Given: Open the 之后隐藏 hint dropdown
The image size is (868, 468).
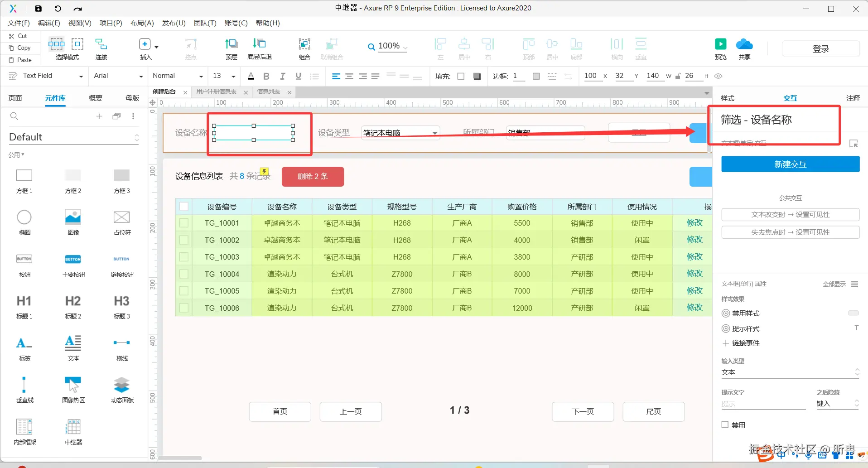Looking at the screenshot, I should (838, 404).
